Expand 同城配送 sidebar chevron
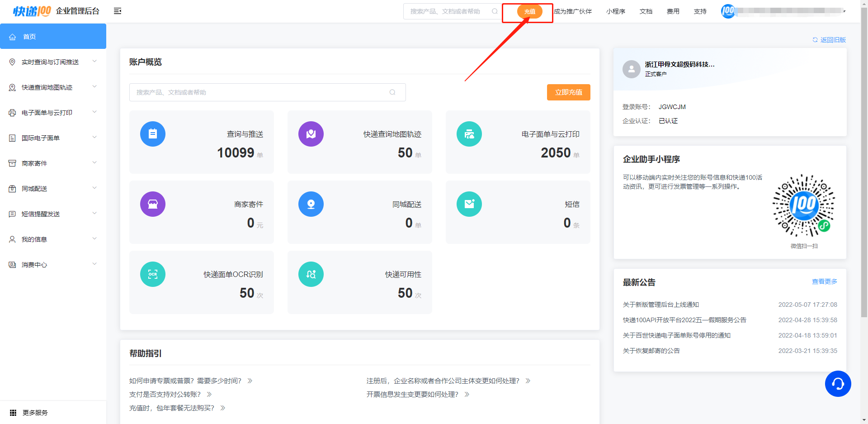The width and height of the screenshot is (868, 424). pyautogui.click(x=94, y=188)
